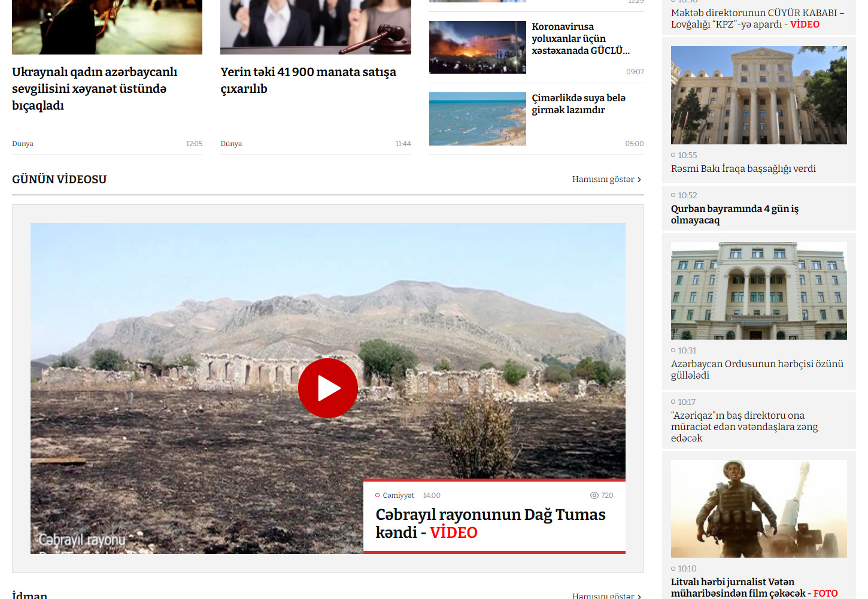Image resolution: width=868 pixels, height=599 pixels.
Task: Select Dünya category under the 41 900 manat article
Action: pos(231,144)
